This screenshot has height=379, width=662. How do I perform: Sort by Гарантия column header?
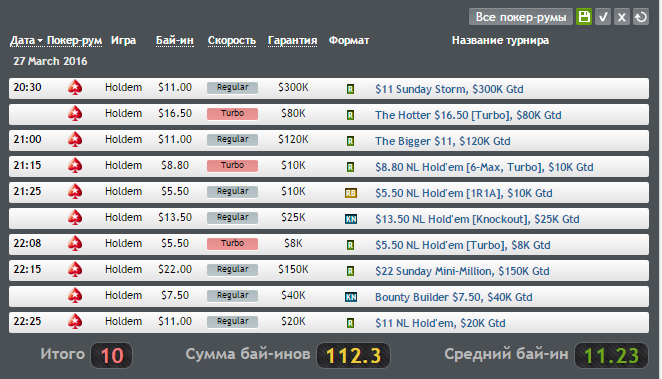click(293, 41)
